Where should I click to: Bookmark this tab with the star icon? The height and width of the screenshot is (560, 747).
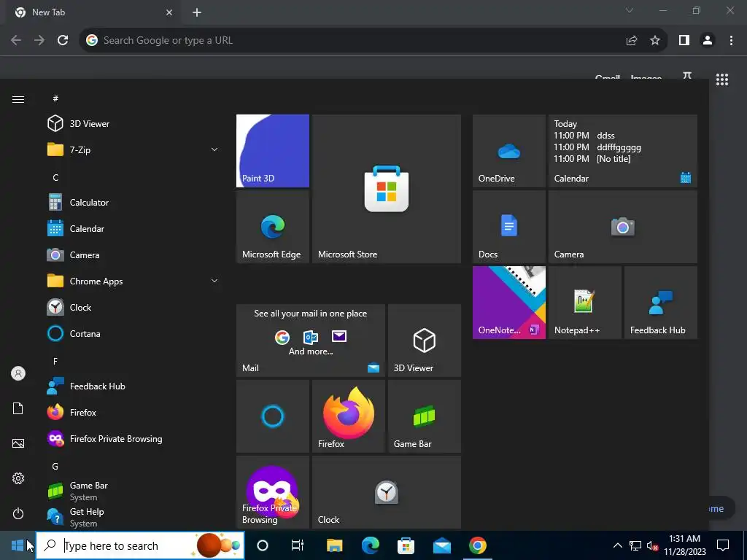[x=655, y=41]
